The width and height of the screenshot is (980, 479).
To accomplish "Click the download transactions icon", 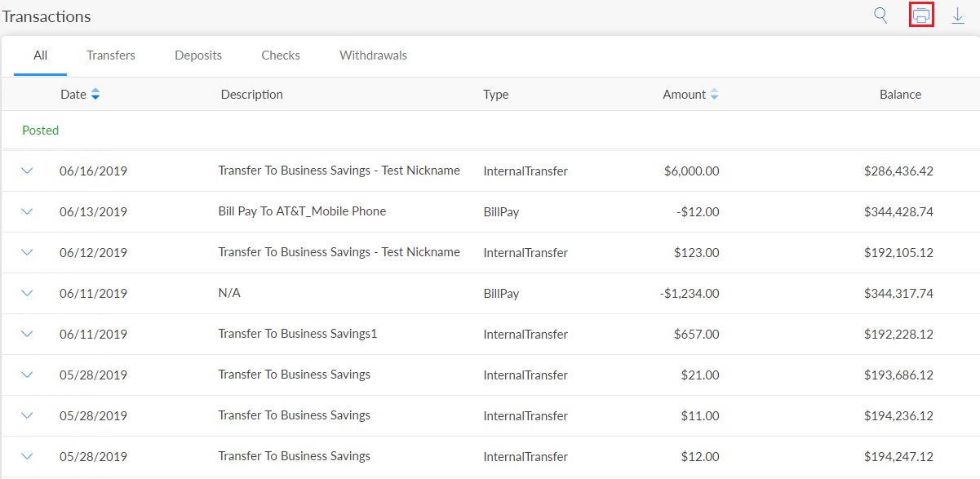I will click(958, 16).
